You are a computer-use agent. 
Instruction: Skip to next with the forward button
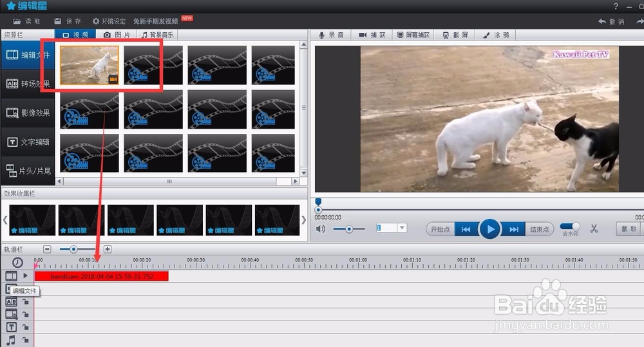(x=513, y=229)
